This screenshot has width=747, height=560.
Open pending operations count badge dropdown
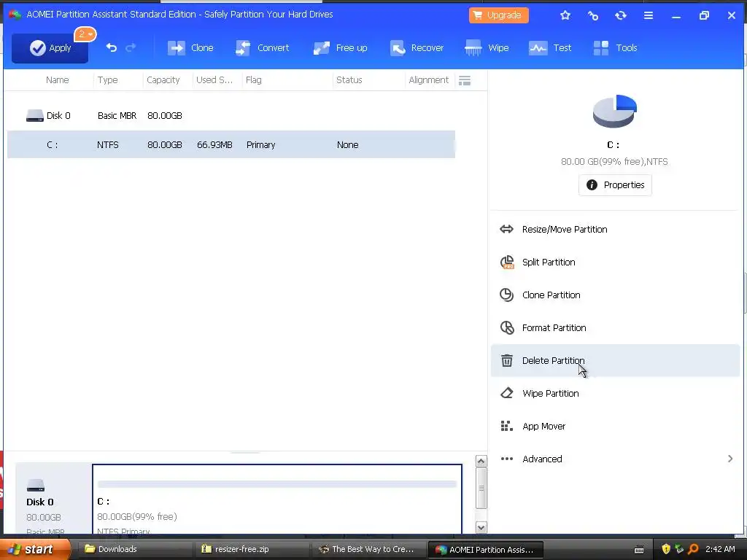tap(85, 34)
